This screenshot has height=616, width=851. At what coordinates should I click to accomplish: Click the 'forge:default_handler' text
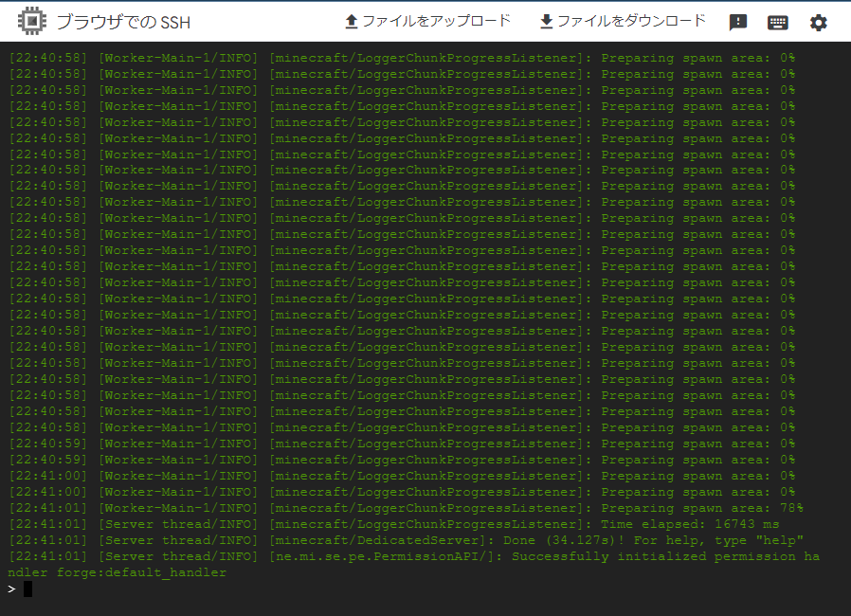coord(141,572)
